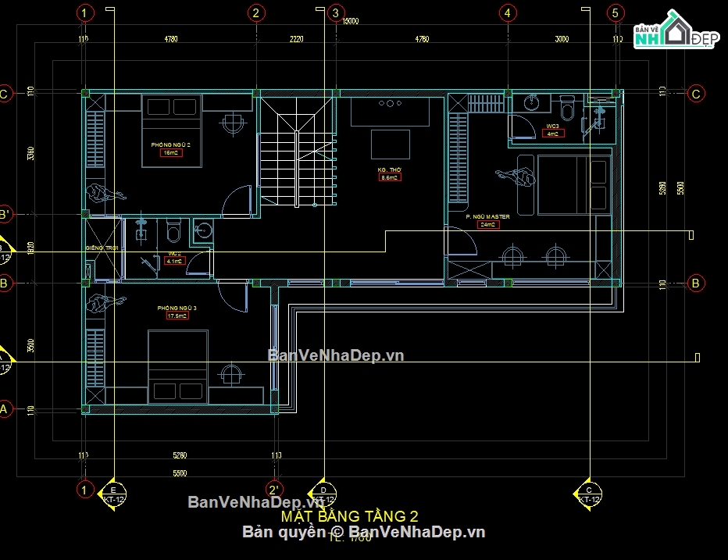728x560 pixels.
Task: Select the 'PHÒNG NGỦ 3' room label
Action: [177, 308]
